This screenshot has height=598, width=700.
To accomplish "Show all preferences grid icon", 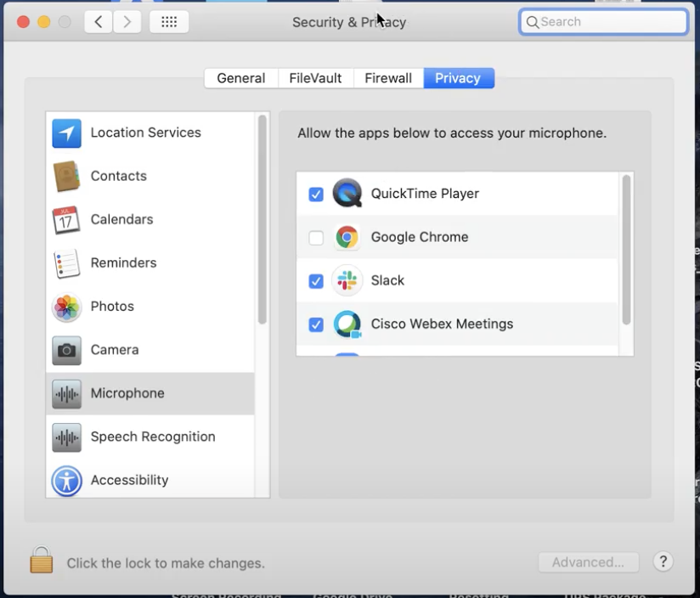I will tap(169, 21).
